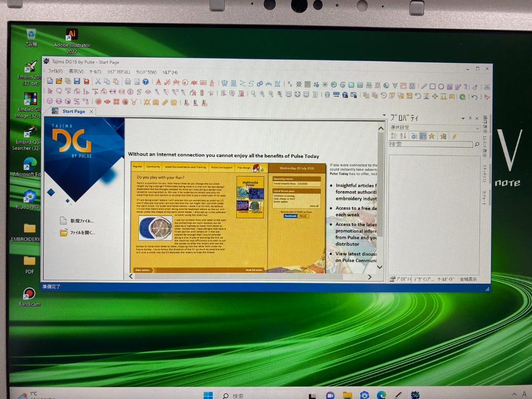Select the arrow Select tool
This screenshot has height=399, width=532.
click(50, 91)
